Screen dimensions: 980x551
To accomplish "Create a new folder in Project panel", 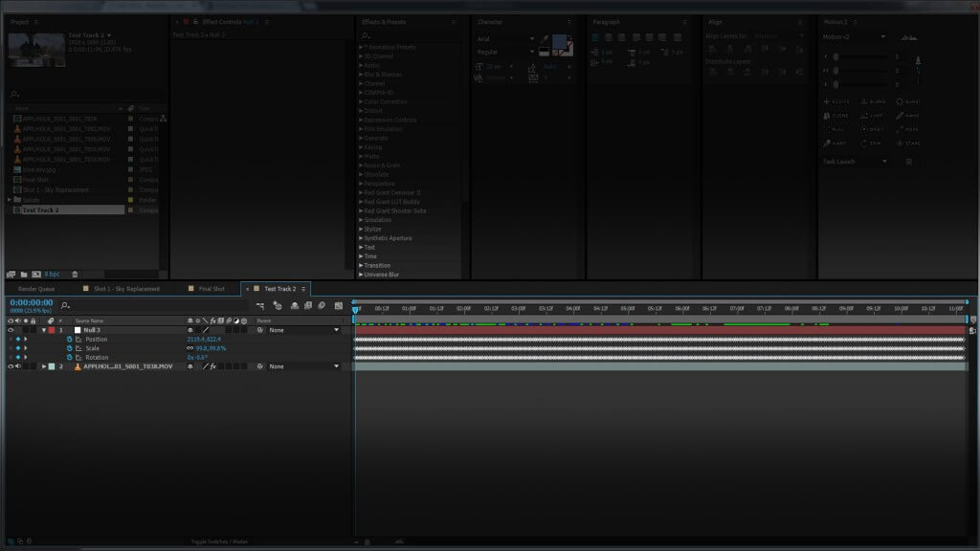I will click(24, 275).
